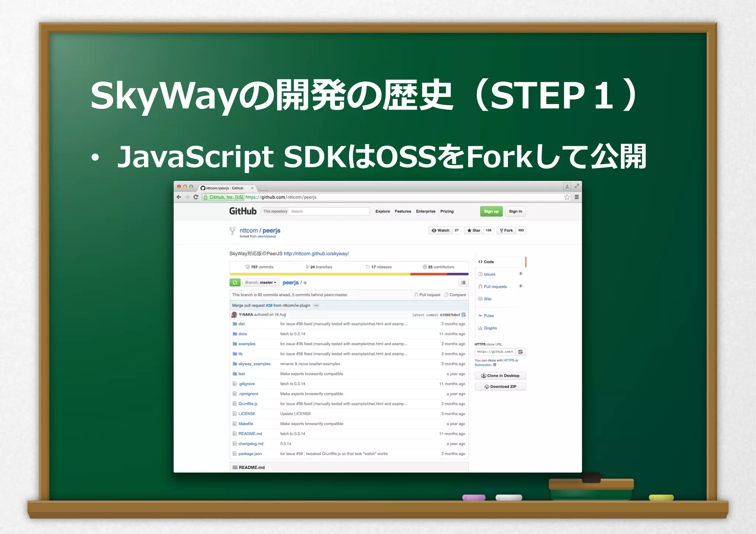
Task: Open the Enterprise menu item
Action: (426, 211)
